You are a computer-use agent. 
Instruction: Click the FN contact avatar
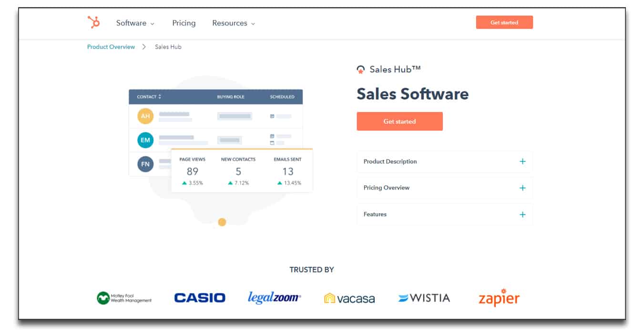click(x=145, y=164)
